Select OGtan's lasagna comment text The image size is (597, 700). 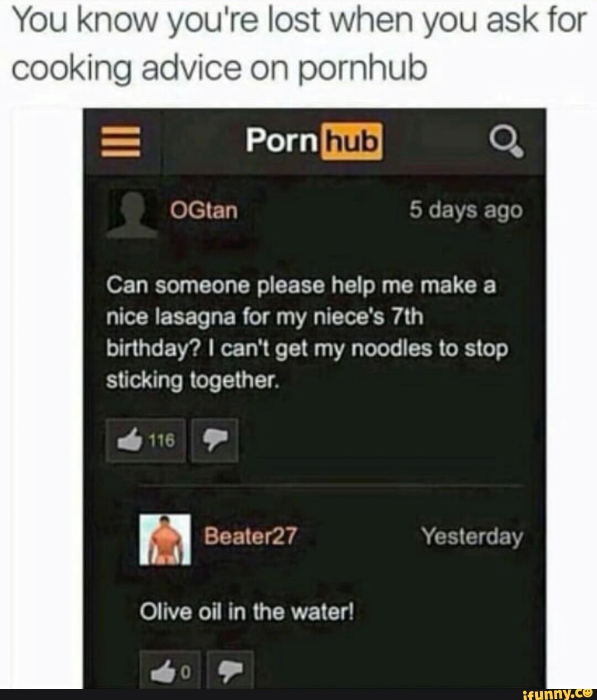pyautogui.click(x=307, y=333)
